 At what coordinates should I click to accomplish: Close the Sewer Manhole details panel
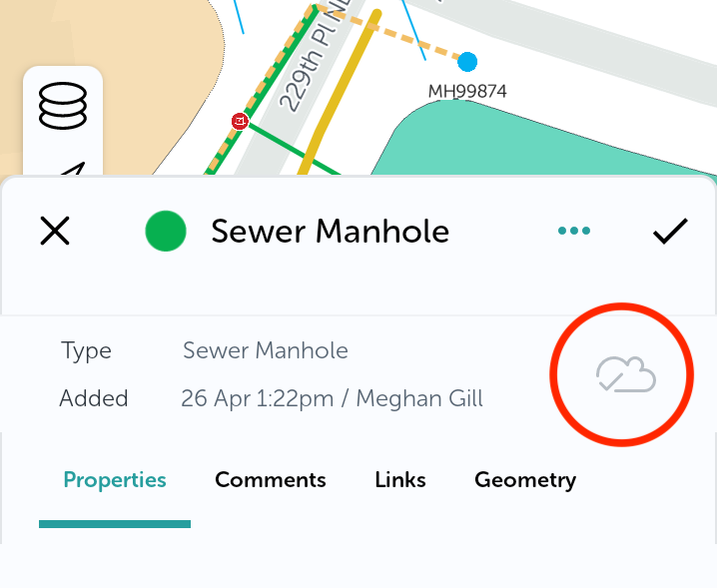pyautogui.click(x=55, y=232)
